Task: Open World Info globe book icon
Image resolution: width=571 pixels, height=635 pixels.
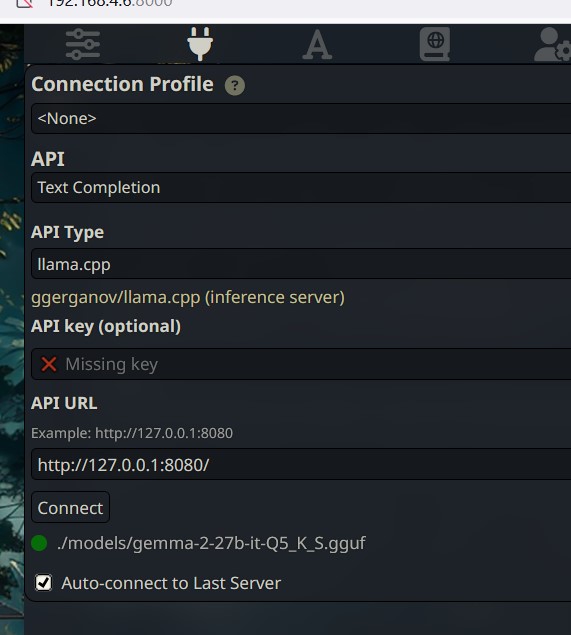Action: pyautogui.click(x=435, y=44)
